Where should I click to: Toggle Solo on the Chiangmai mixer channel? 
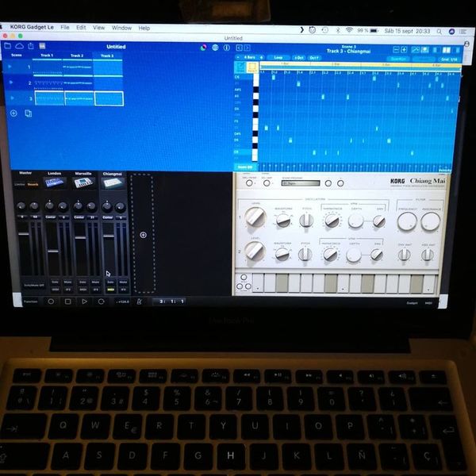point(110,282)
